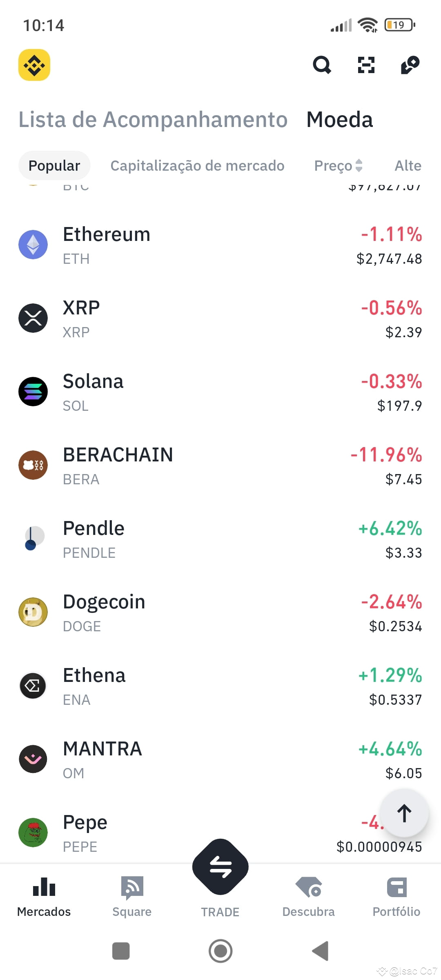Select the Moeda tab
441x980 pixels.
[339, 120]
